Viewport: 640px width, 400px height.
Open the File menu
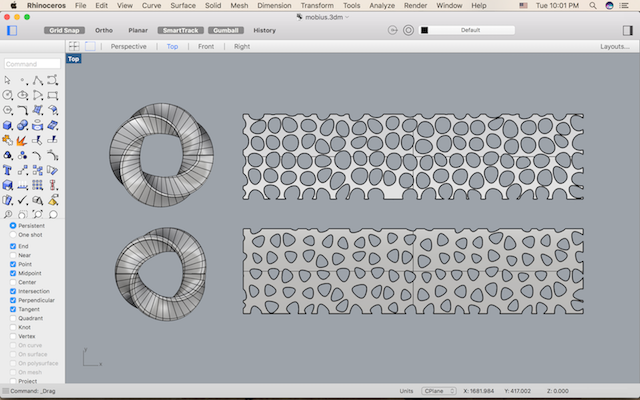80,5
